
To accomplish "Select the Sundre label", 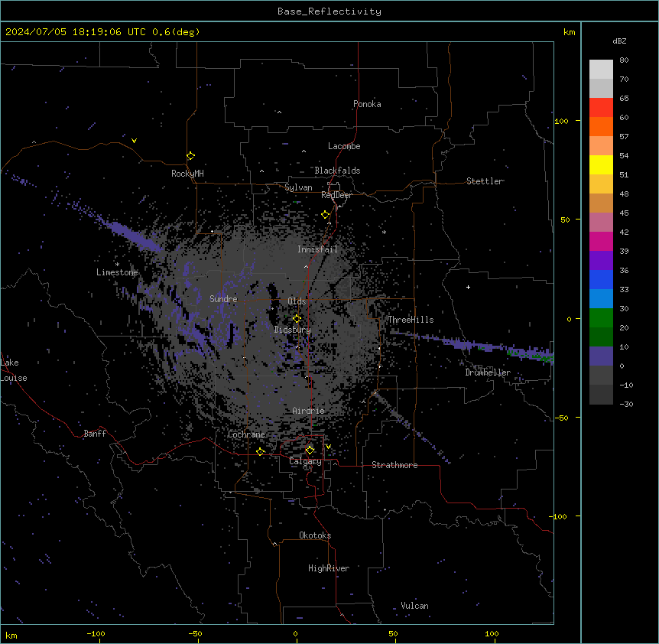I will [223, 299].
